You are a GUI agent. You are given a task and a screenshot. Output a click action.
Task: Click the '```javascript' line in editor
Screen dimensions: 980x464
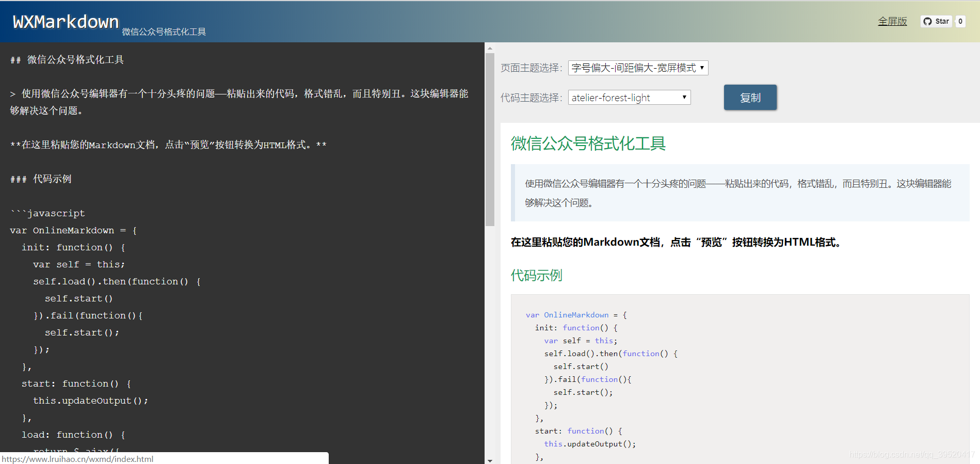click(47, 213)
